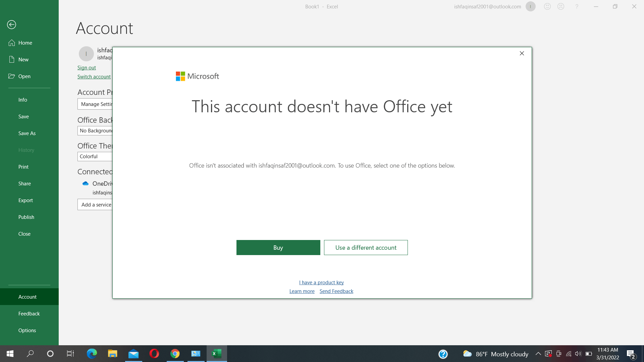
Task: Open Microsoft Edge from taskbar
Action: click(x=92, y=354)
